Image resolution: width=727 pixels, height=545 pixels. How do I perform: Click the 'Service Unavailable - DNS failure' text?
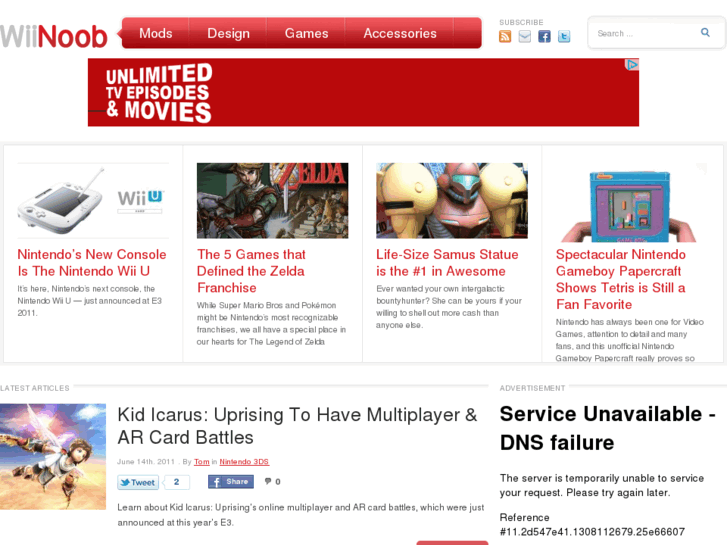[608, 428]
